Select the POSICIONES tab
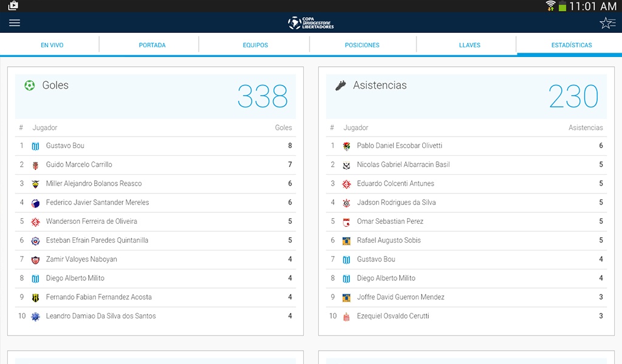Viewport: 622px width, 364px height. click(x=362, y=45)
